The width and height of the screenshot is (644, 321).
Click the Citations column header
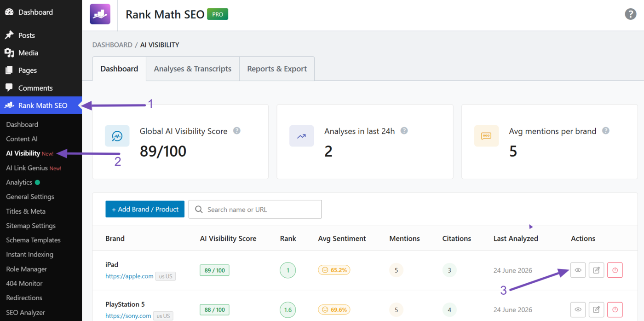(457, 239)
